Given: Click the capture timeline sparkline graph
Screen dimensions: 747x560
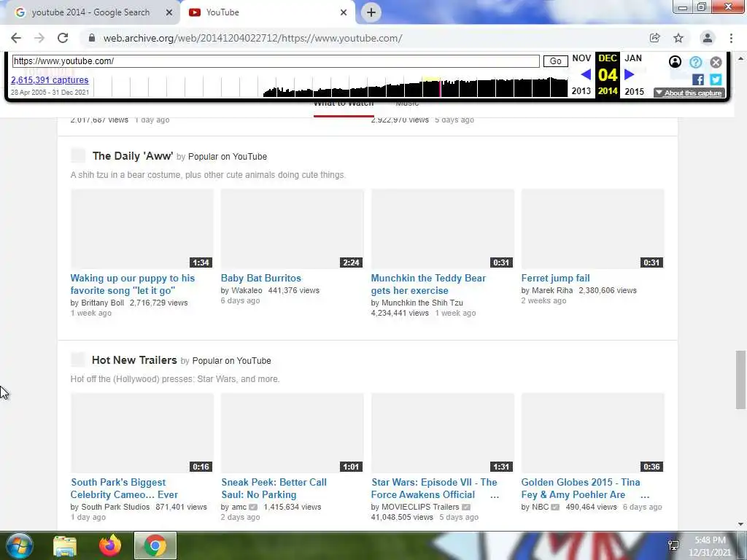Looking at the screenshot, I should (331, 86).
